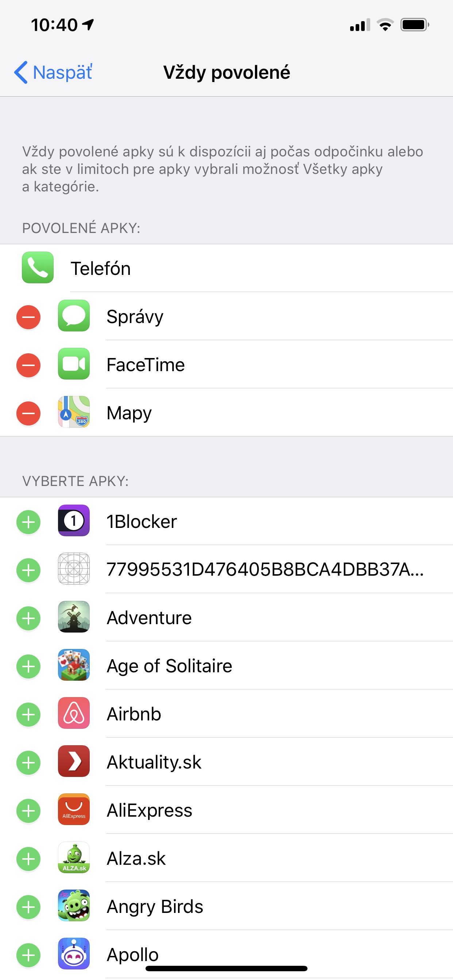Tap the Angry Birds pig icon
This screenshot has width=453, height=980.
coord(74,905)
